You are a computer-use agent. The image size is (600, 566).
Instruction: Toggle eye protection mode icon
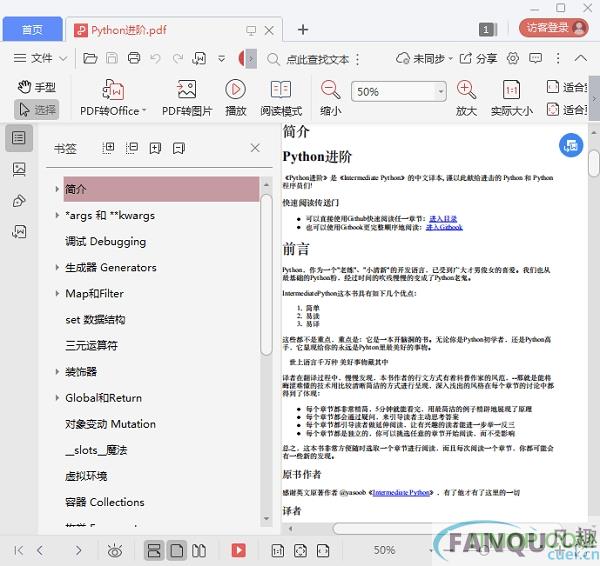tap(115, 551)
